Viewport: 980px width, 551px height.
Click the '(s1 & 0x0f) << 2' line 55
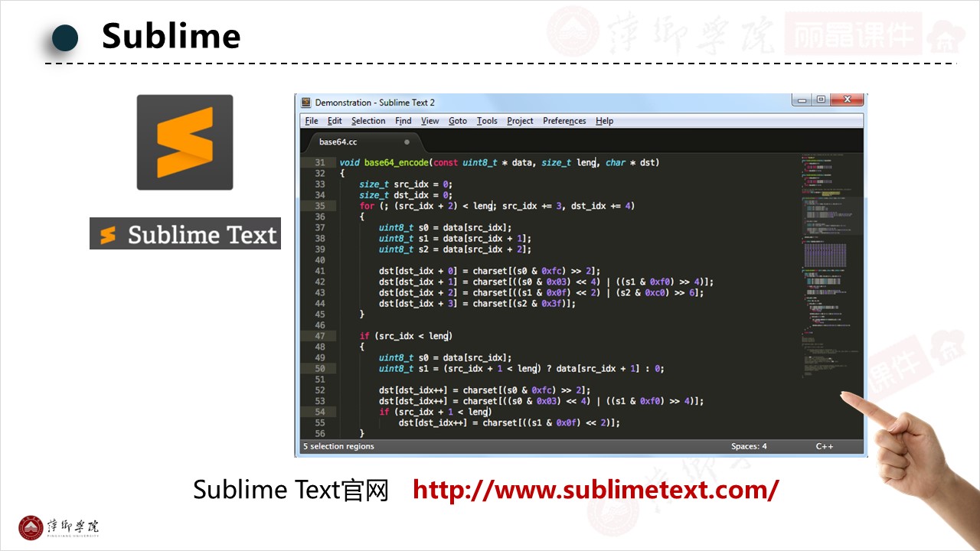(x=509, y=422)
